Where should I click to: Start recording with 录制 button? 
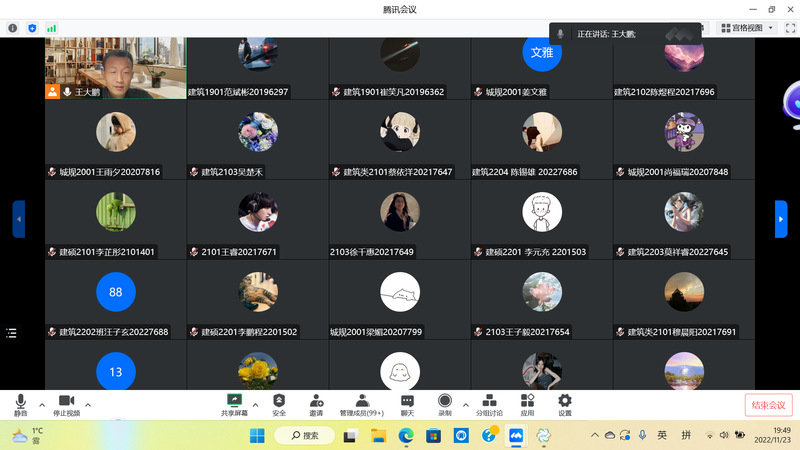click(x=445, y=404)
